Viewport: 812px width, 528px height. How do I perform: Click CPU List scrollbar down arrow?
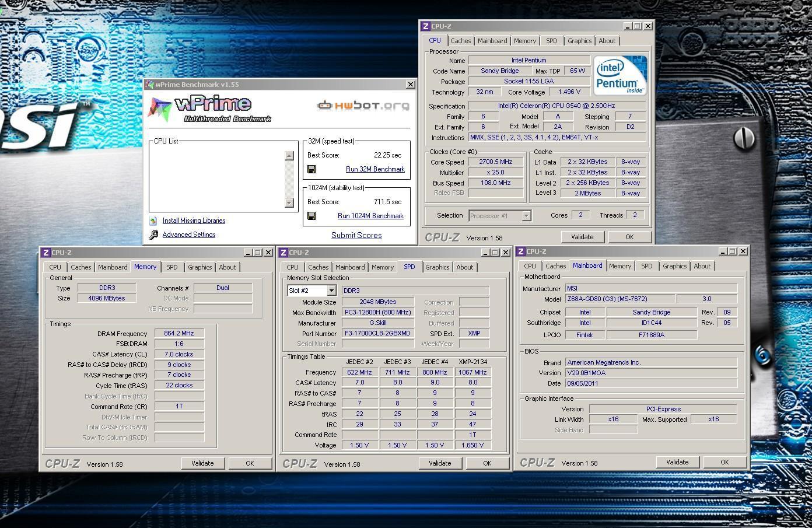(x=289, y=202)
